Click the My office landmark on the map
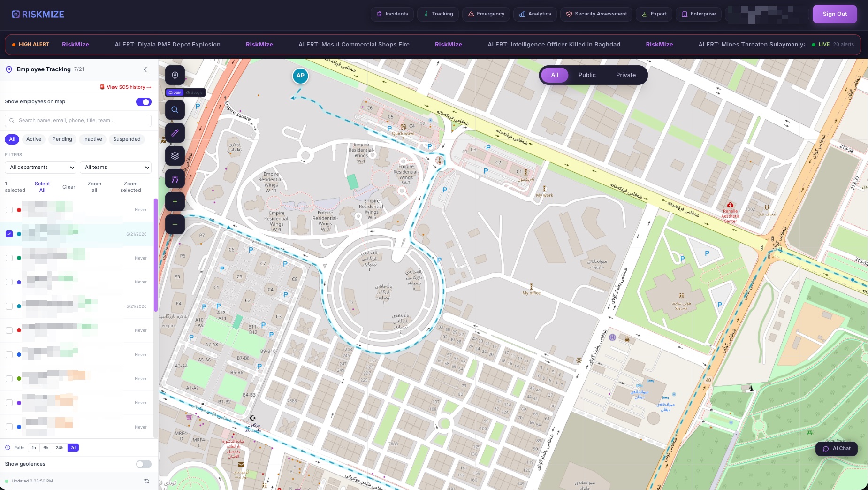868x490 pixels. 531,290
